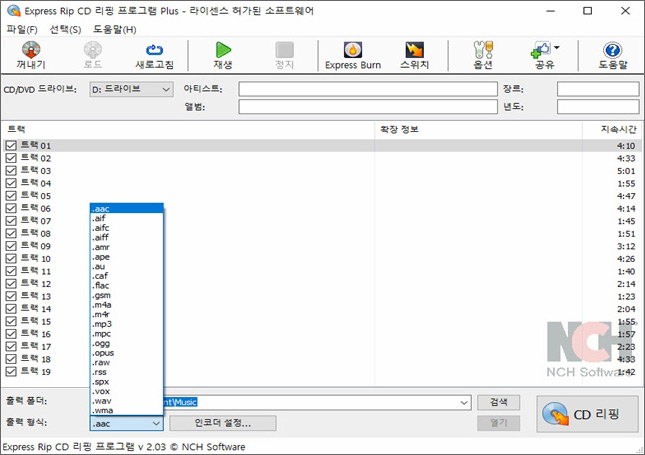Choose .wma output format
The height and width of the screenshot is (455, 645).
(127, 410)
